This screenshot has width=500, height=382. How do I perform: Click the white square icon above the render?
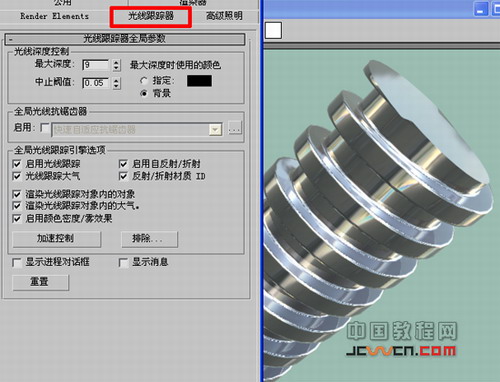pyautogui.click(x=273, y=30)
